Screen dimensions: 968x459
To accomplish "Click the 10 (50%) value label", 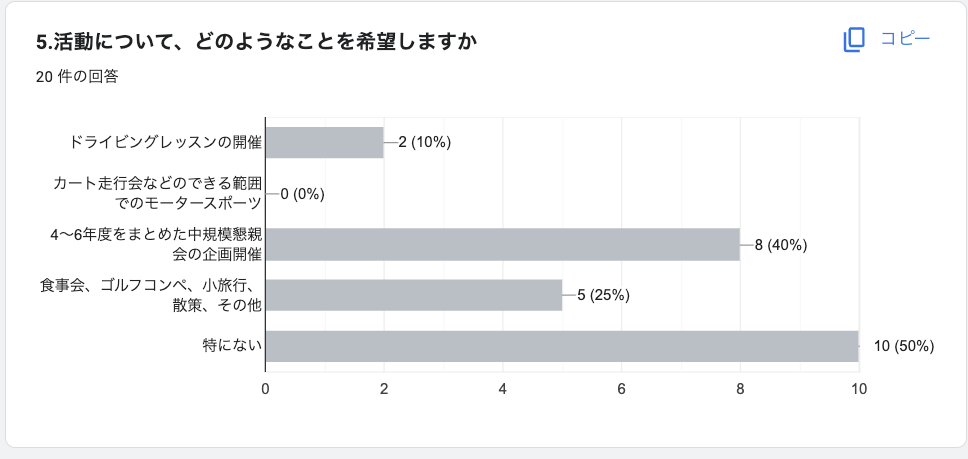I will (x=903, y=346).
